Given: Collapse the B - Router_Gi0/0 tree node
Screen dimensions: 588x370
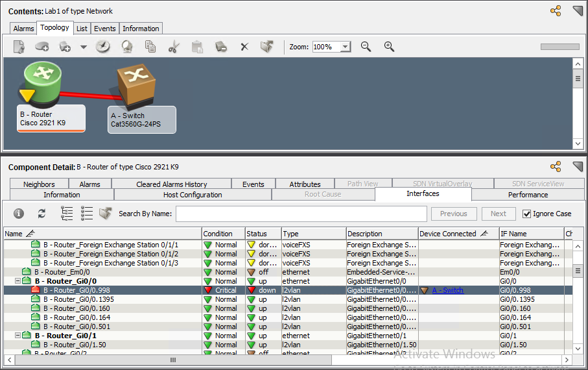Looking at the screenshot, I should [x=18, y=281].
